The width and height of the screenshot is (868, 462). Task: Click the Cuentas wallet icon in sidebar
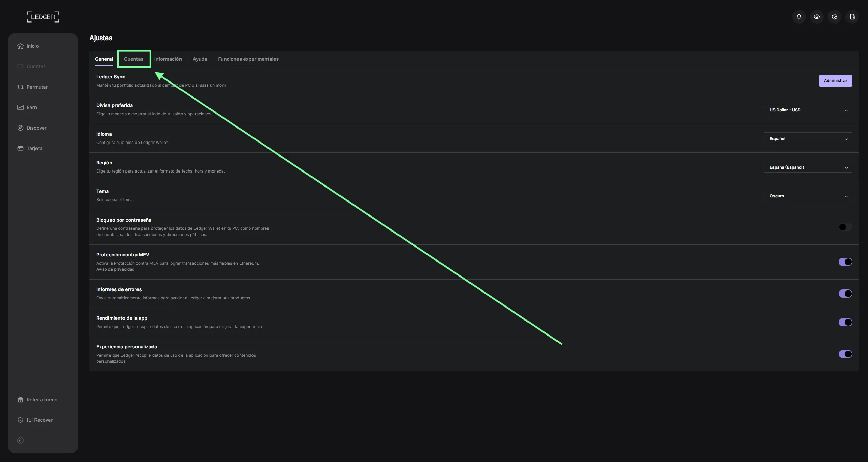click(x=20, y=66)
